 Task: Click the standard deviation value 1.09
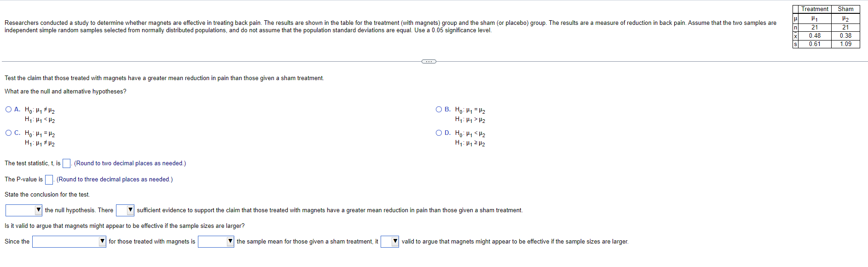846,44
